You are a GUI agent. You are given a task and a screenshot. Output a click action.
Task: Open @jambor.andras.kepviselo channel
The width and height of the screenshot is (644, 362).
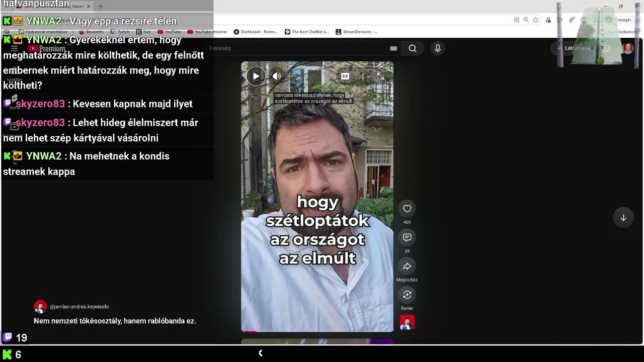click(x=79, y=307)
